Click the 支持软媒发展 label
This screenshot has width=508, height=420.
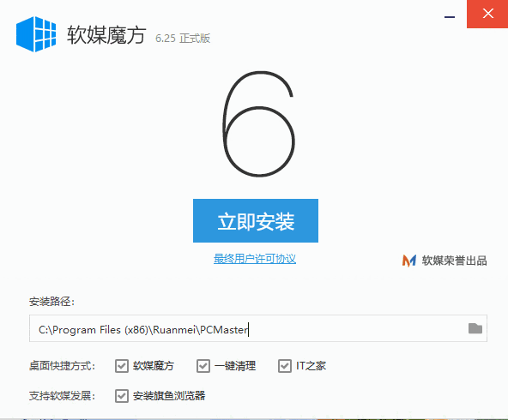click(x=62, y=396)
